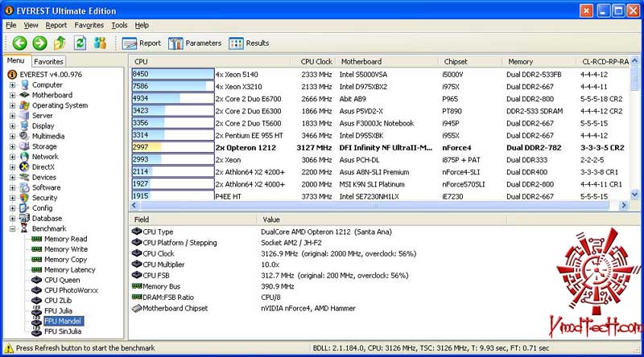Select the 4x Xeon 5140 result row
644x357 pixels.
click(380, 74)
